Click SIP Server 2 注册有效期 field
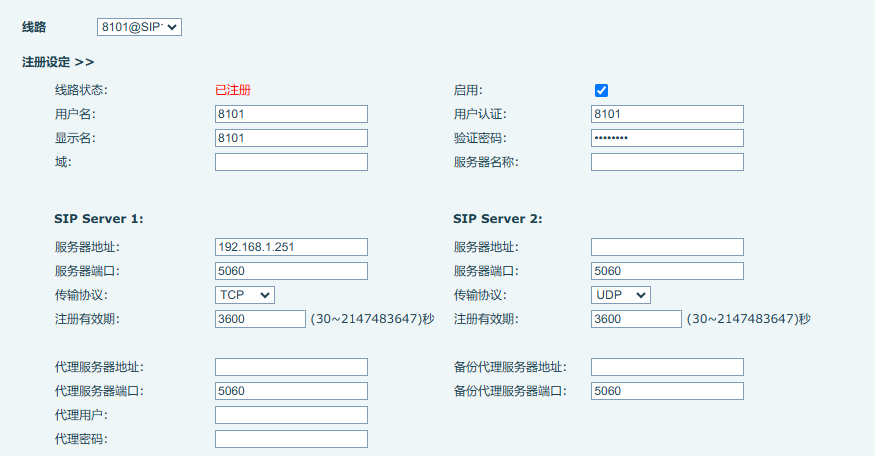This screenshot has height=456, width=875. point(636,319)
